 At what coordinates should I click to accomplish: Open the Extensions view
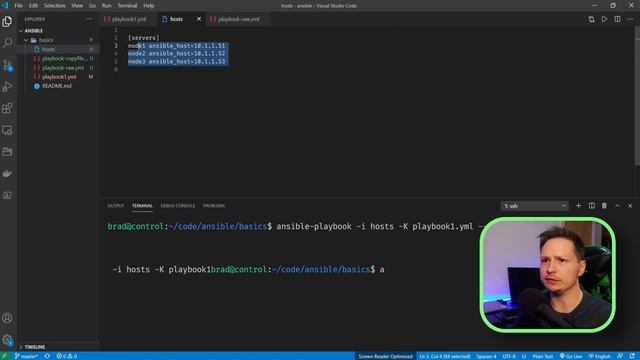(7, 108)
